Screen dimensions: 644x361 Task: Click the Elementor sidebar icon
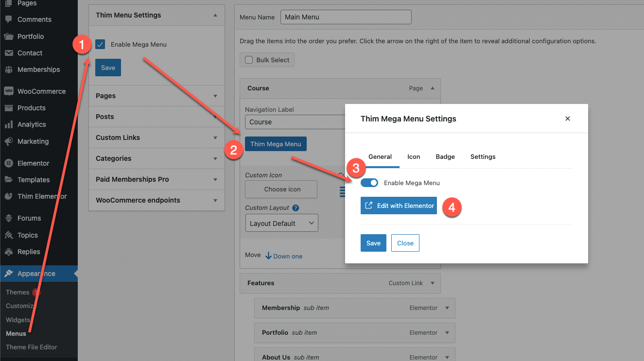coord(8,163)
